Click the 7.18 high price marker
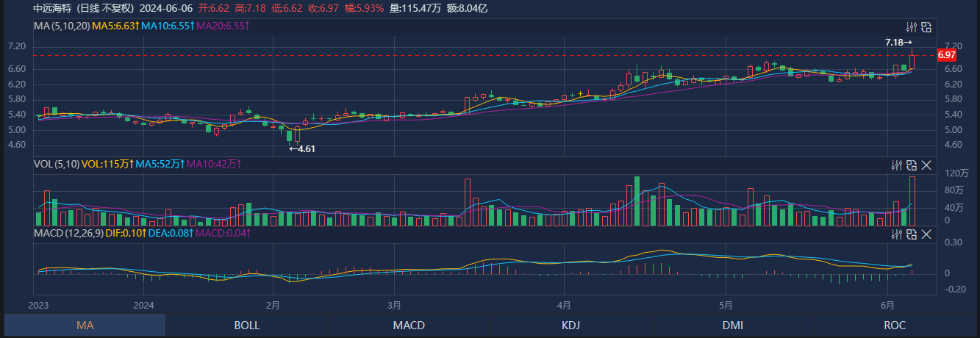This screenshot has height=338, width=980. point(898,43)
